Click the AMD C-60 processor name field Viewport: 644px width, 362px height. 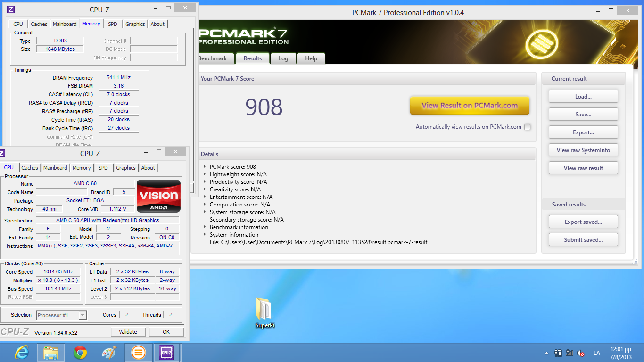[85, 184]
